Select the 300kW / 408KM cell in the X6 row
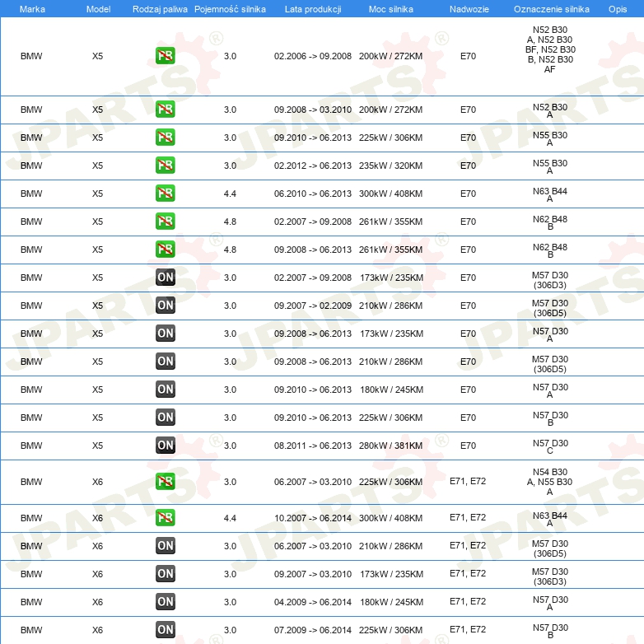The image size is (644, 644). [x=390, y=518]
